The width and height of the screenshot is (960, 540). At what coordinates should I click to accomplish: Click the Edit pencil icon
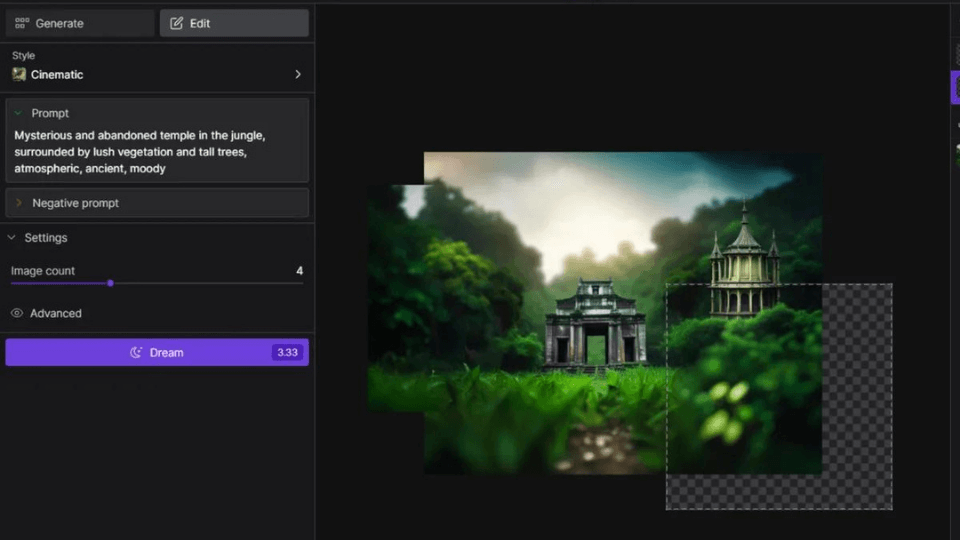[177, 23]
